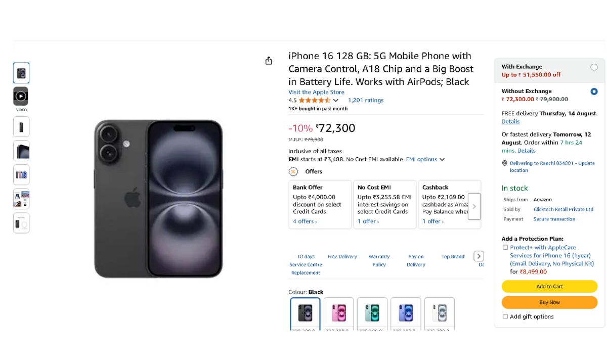
Task: Choose the pink colour swatch
Action: (x=339, y=313)
